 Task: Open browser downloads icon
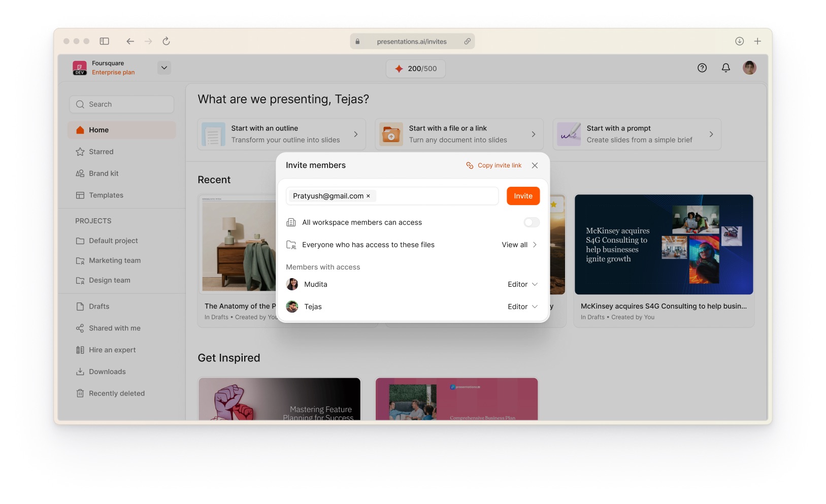[739, 41]
